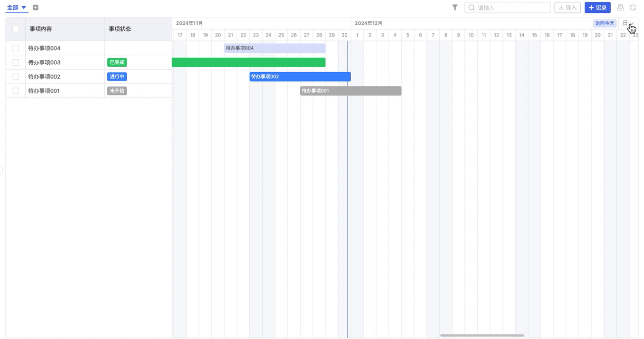Click the 未开始 status tag
Viewport: 644px width, 339px height.
click(x=117, y=91)
